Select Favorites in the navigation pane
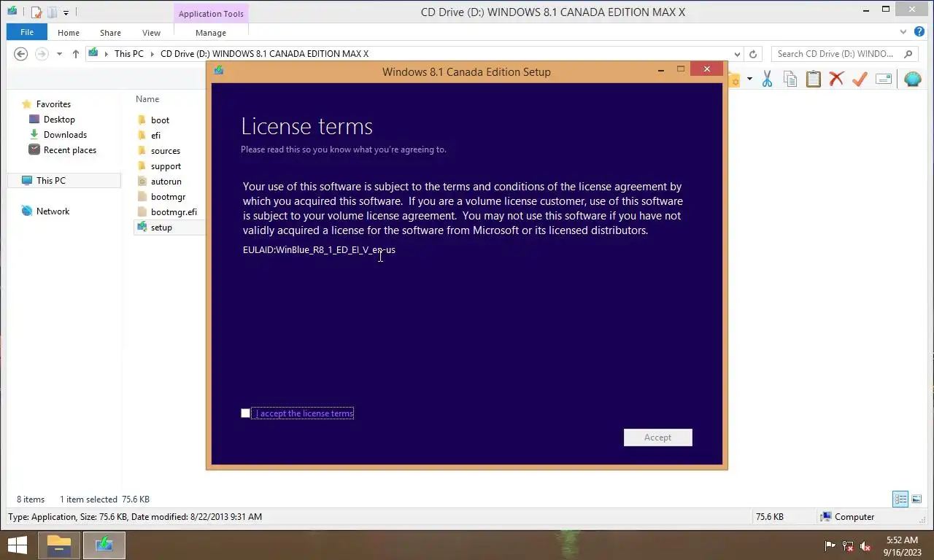Viewport: 934px width, 560px height. 53,104
